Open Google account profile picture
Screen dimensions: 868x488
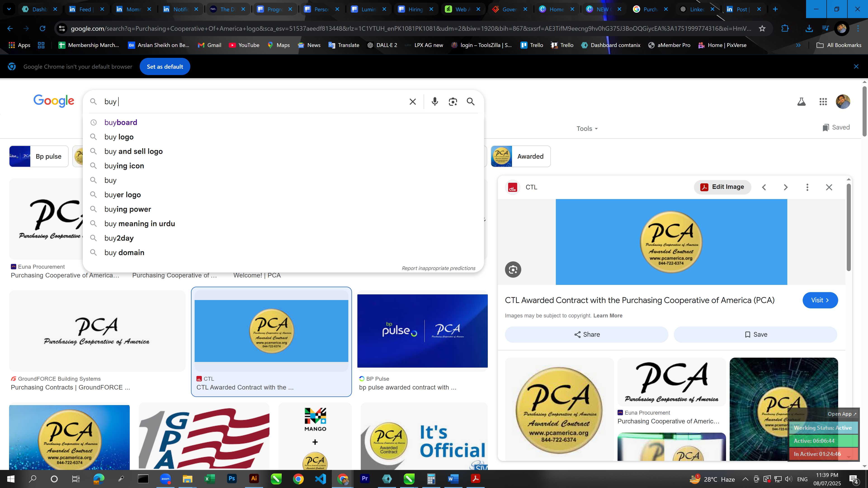click(843, 101)
